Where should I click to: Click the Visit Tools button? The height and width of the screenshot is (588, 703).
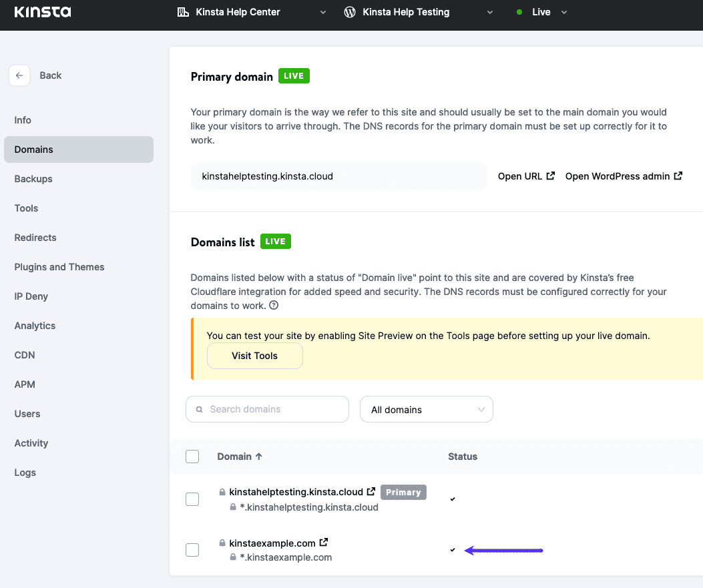click(254, 356)
